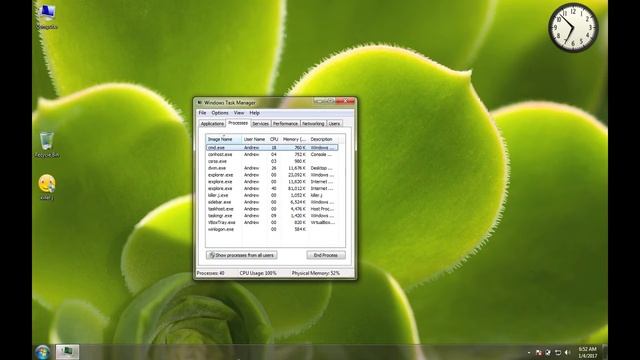Select the taskhost.exe process row
This screenshot has height=360, width=640.
coord(272,209)
